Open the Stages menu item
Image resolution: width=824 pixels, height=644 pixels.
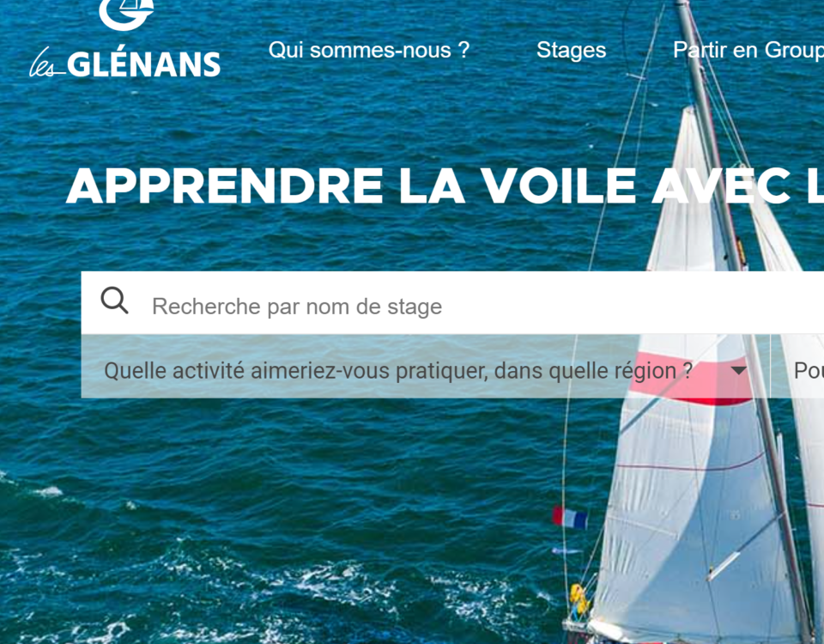572,51
